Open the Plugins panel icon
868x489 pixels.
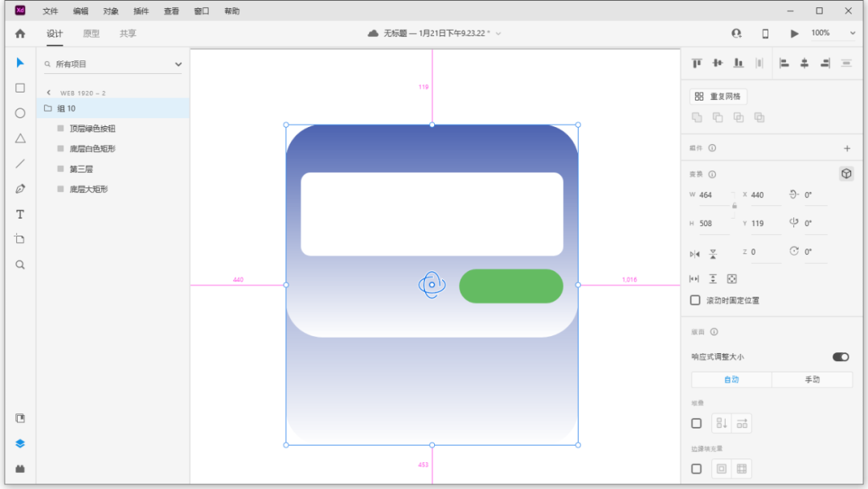[x=20, y=469]
